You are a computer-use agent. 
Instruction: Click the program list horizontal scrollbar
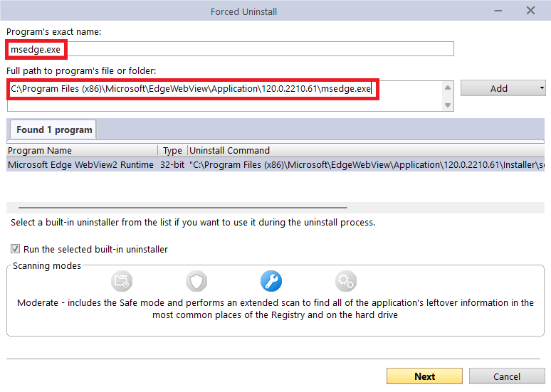tap(178, 208)
